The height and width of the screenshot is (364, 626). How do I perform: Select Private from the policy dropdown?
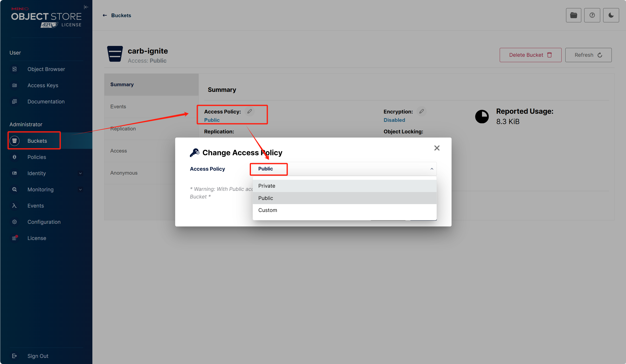(x=267, y=186)
